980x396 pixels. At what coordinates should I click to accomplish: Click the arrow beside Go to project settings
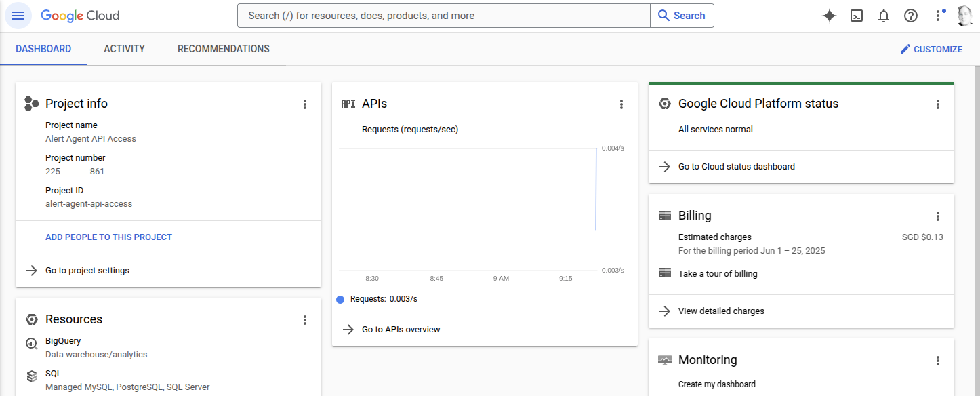pos(31,271)
